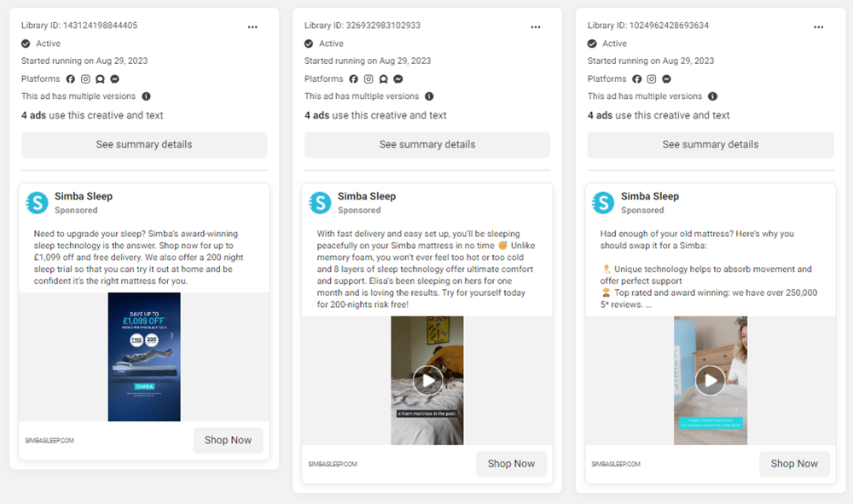Play the middle ad's bedroom video
Image resolution: width=853 pixels, height=504 pixels.
click(427, 380)
